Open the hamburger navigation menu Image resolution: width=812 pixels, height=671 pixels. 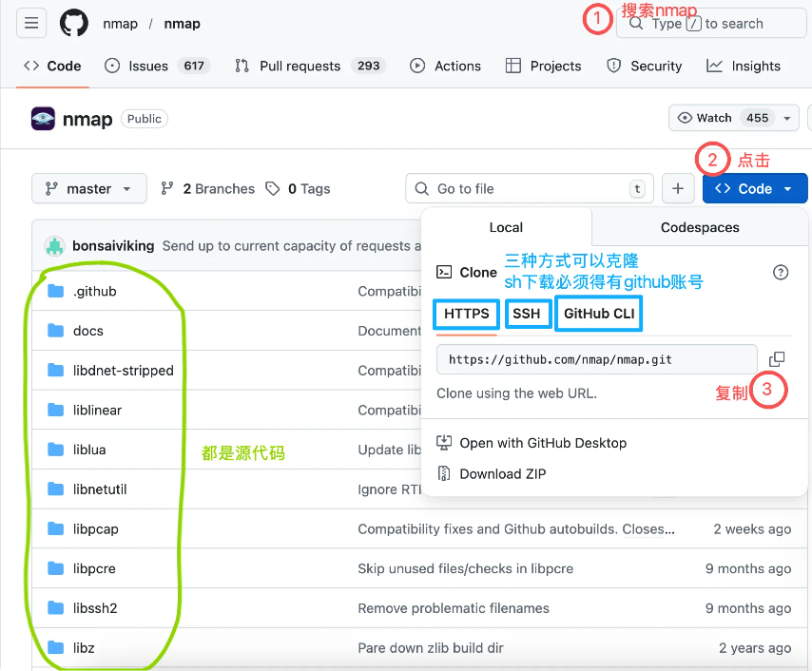31,24
